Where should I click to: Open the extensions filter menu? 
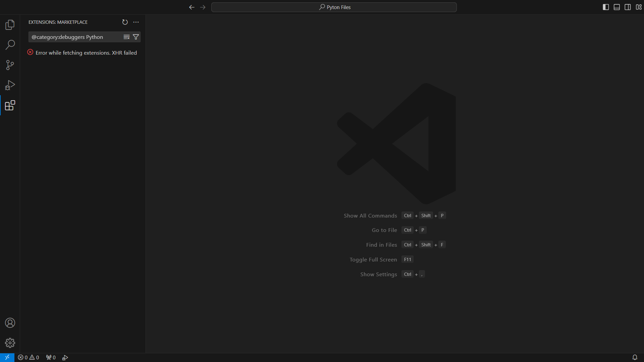136,37
